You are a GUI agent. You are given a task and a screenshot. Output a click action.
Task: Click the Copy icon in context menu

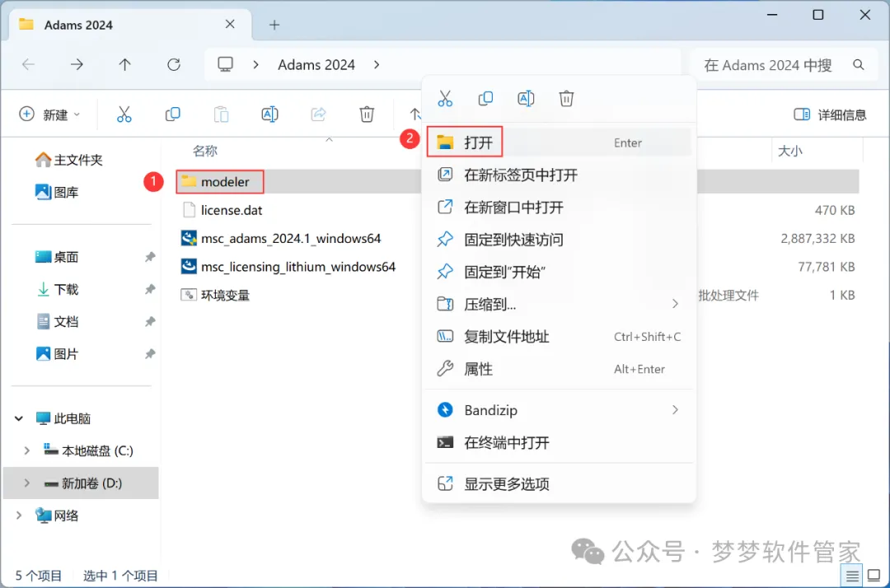click(x=485, y=99)
